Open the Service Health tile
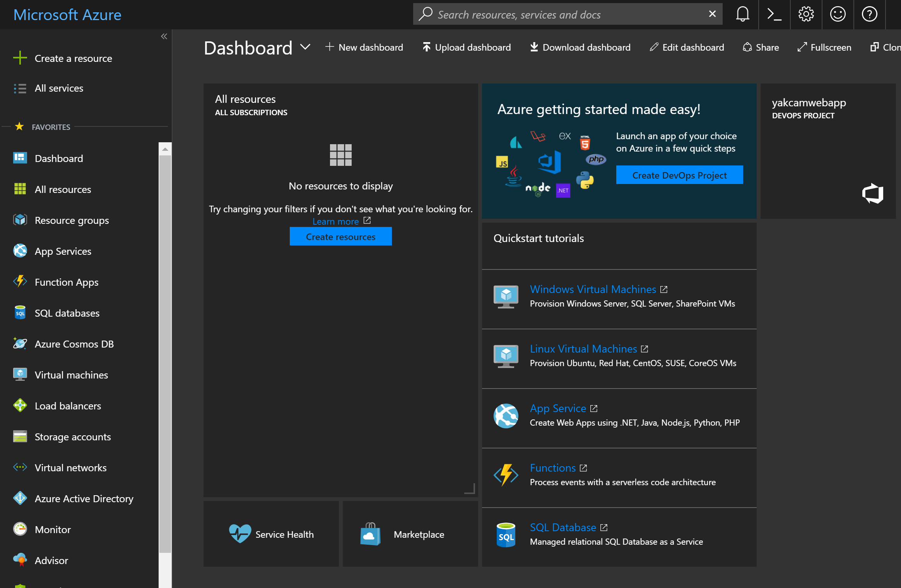901x588 pixels. 271,534
